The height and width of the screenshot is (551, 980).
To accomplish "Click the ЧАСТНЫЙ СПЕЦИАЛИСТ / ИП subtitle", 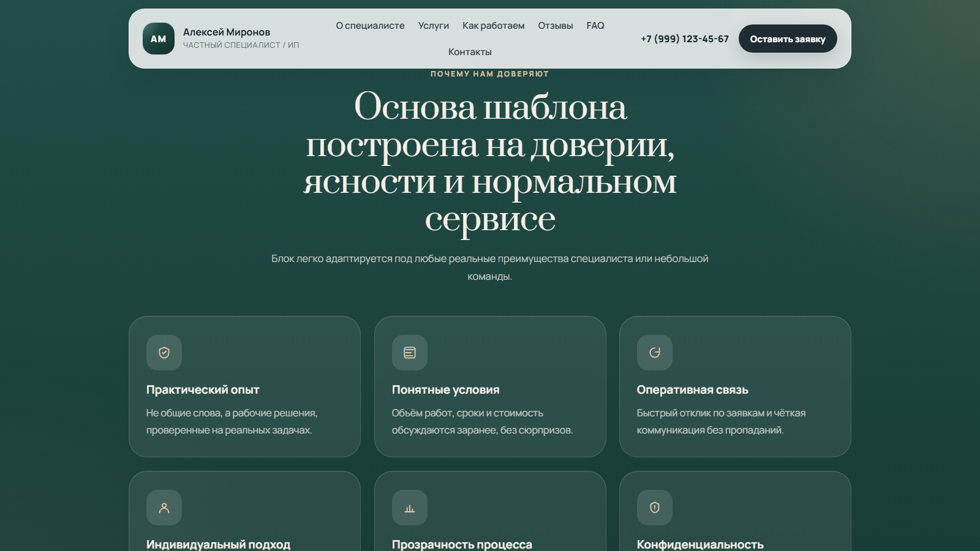I will [x=241, y=45].
